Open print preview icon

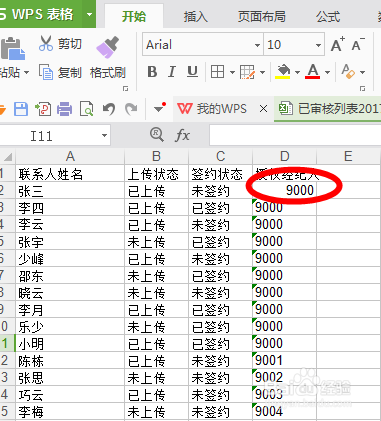86,109
